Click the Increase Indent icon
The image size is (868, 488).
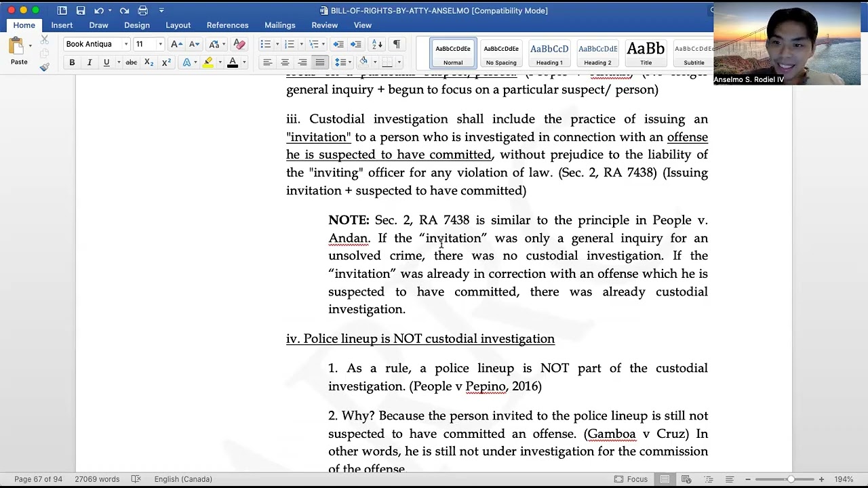[x=357, y=44]
